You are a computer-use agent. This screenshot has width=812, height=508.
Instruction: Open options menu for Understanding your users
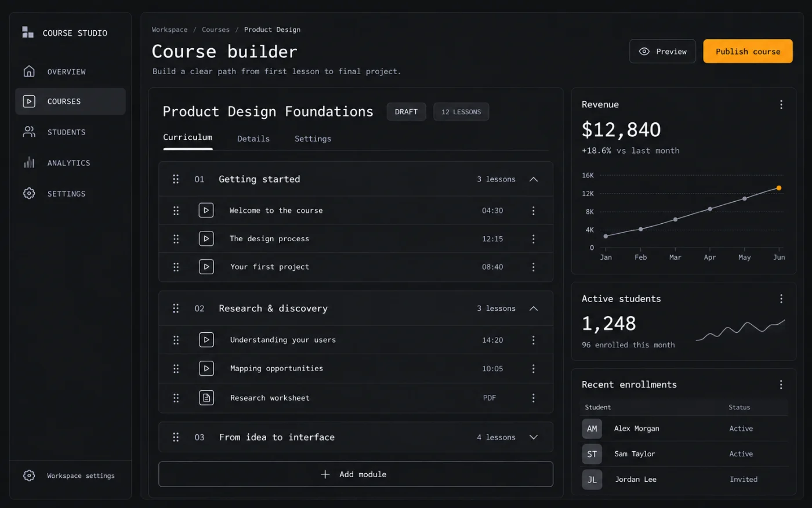(534, 340)
